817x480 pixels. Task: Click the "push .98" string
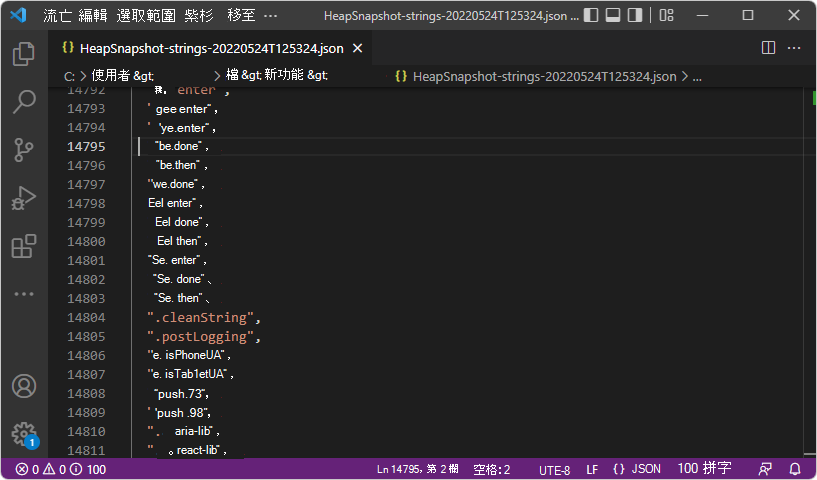pos(179,413)
